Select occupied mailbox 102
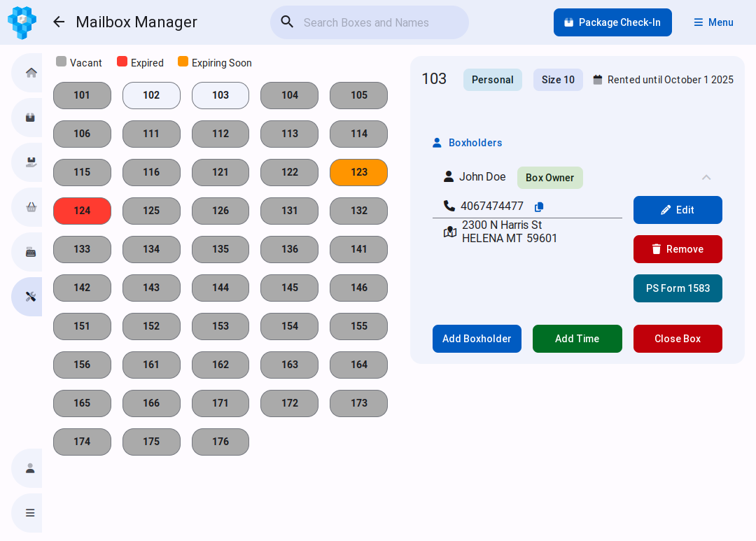The height and width of the screenshot is (541, 756). [151, 95]
